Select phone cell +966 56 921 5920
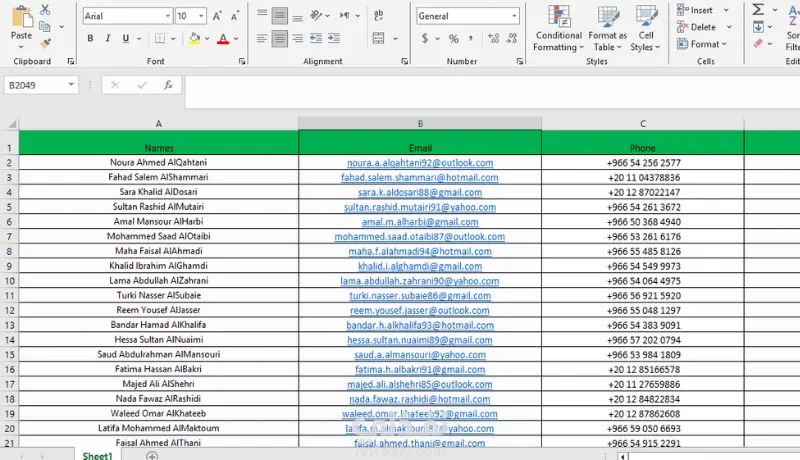The height and width of the screenshot is (460, 800). 643,296
